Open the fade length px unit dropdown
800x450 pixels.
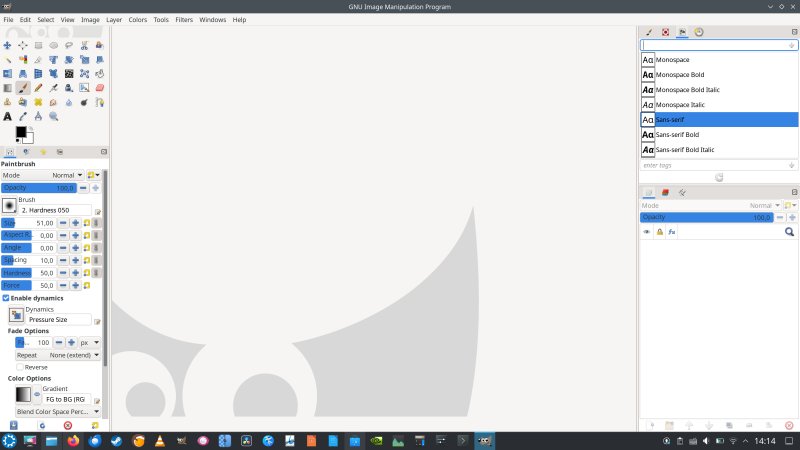click(x=90, y=343)
